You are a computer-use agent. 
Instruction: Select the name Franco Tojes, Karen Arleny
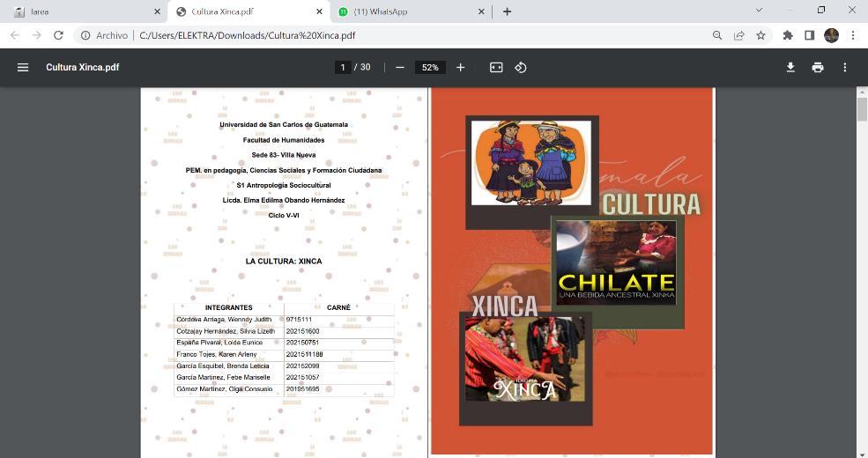pyautogui.click(x=217, y=355)
